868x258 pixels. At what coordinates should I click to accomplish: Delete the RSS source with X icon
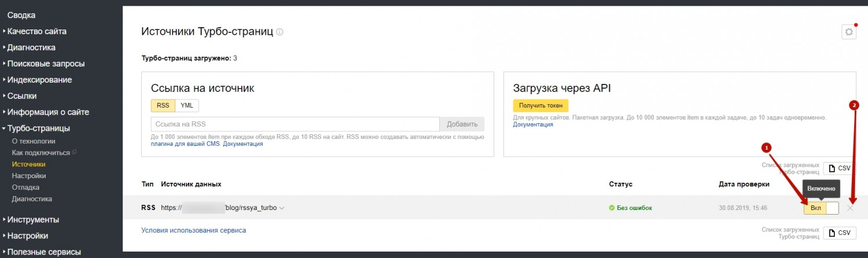coord(849,208)
